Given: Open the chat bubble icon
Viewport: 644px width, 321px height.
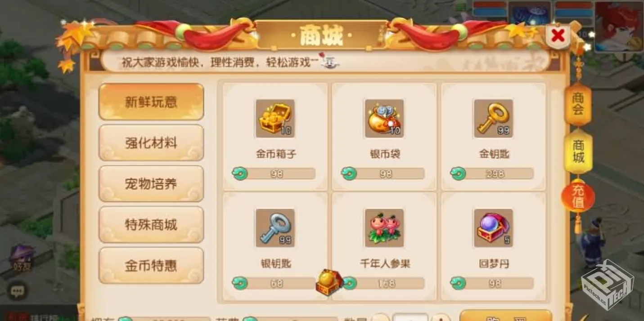Looking at the screenshot, I should pyautogui.click(x=18, y=291).
